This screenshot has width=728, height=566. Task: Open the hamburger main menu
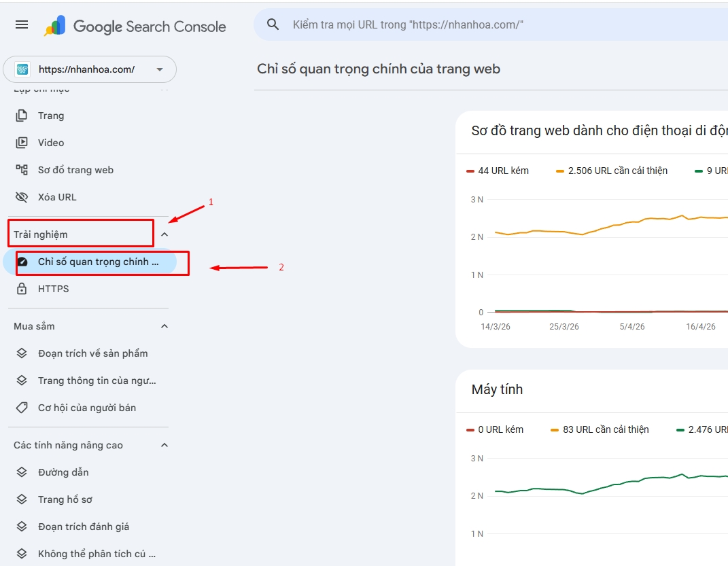[22, 24]
